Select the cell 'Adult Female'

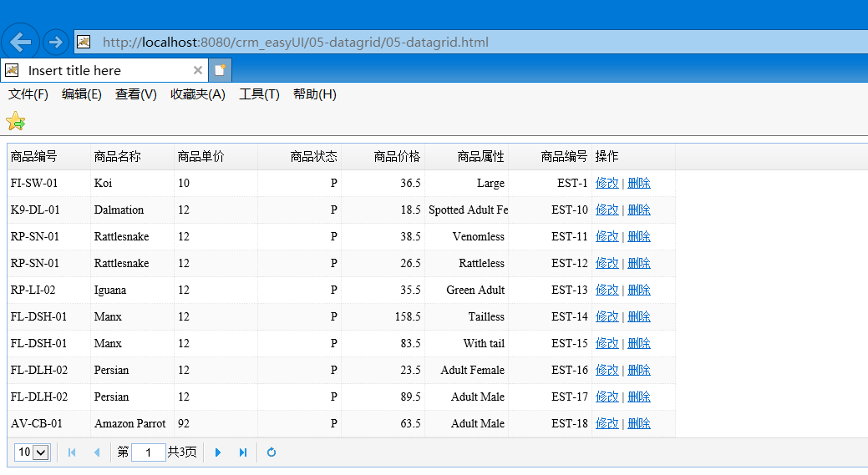[x=467, y=370]
